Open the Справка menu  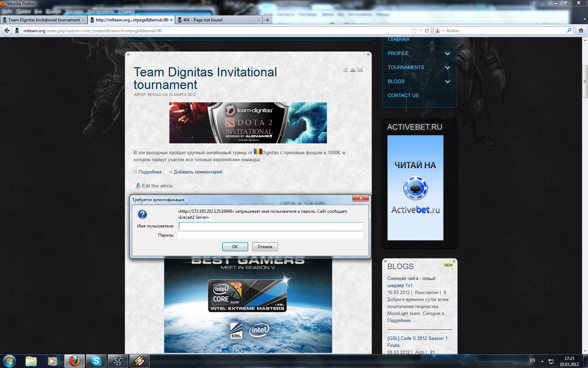(126, 12)
